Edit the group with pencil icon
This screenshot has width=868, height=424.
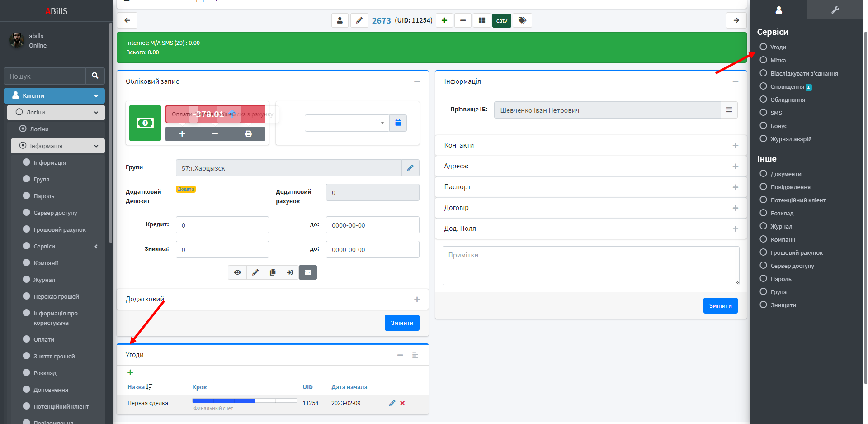pyautogui.click(x=410, y=168)
